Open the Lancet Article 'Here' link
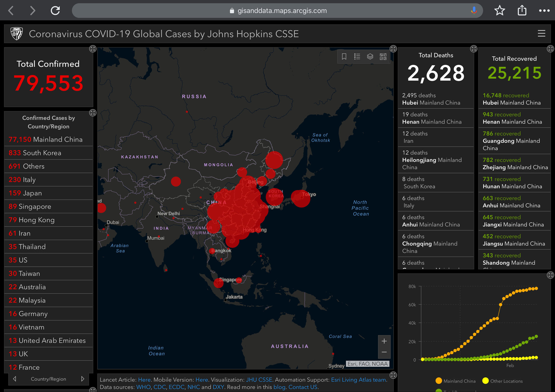Screen dimensions: 555x392 click(x=144, y=380)
